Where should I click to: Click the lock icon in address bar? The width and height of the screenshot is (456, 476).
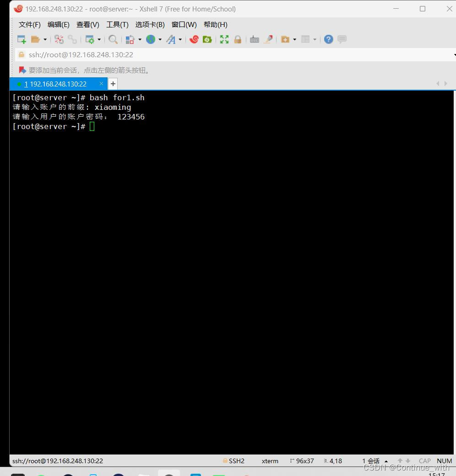pyautogui.click(x=22, y=54)
